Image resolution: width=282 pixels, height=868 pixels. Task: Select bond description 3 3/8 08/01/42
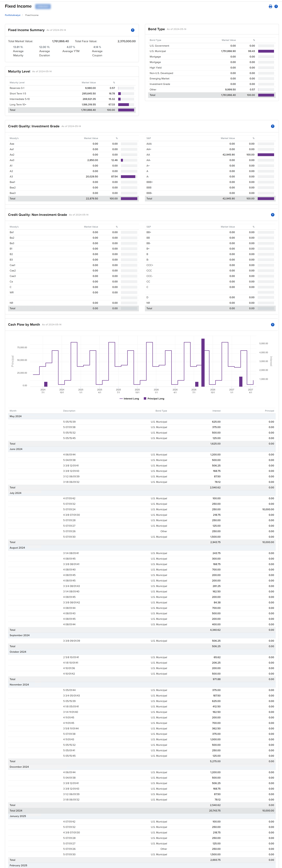pyautogui.click(x=71, y=602)
